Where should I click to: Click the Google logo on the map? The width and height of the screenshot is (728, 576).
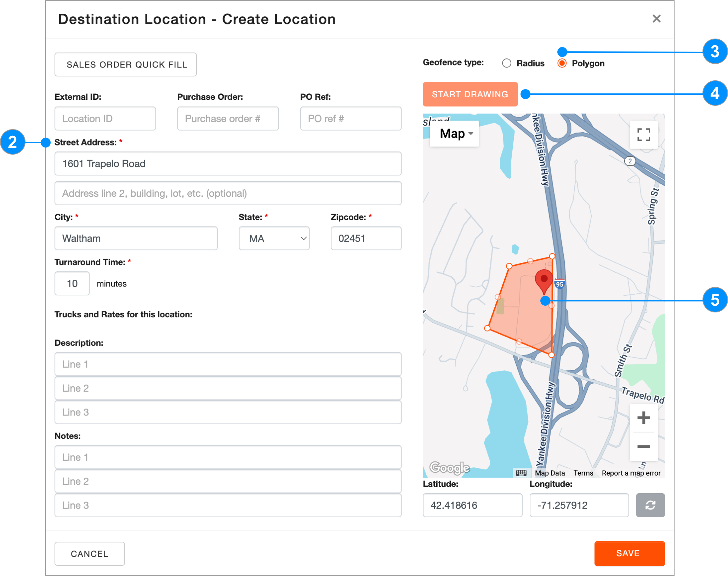449,468
